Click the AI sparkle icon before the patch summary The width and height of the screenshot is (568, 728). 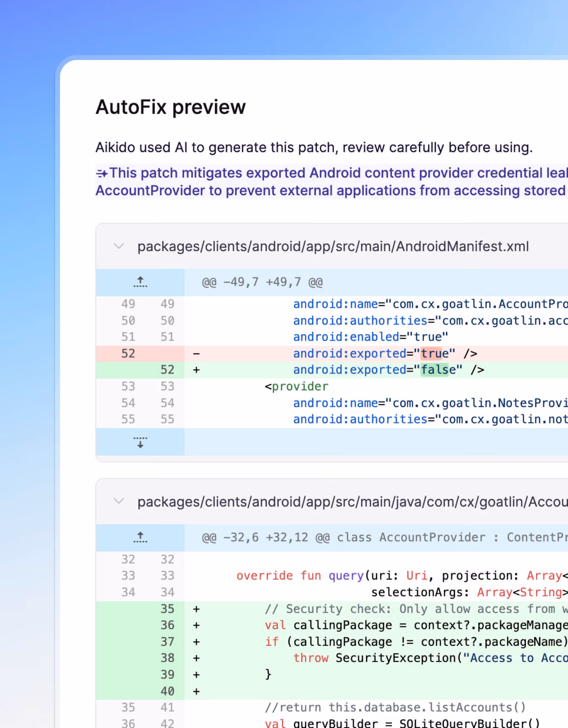pyautogui.click(x=102, y=174)
